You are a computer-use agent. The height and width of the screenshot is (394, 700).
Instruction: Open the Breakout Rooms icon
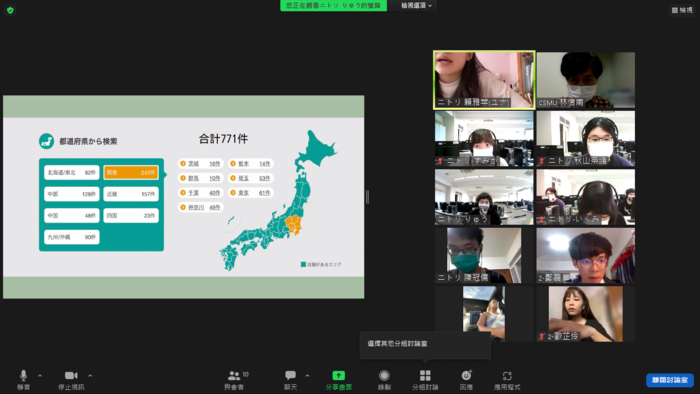pyautogui.click(x=425, y=376)
